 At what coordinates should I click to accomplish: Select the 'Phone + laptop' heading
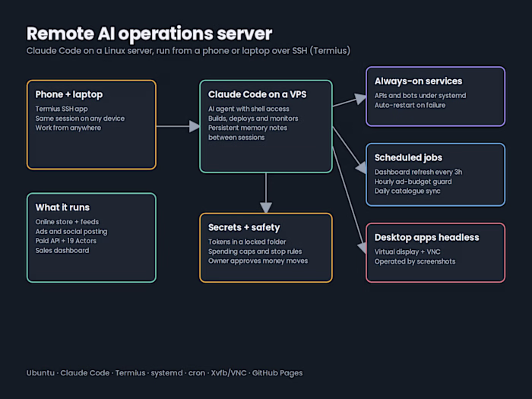(69, 94)
